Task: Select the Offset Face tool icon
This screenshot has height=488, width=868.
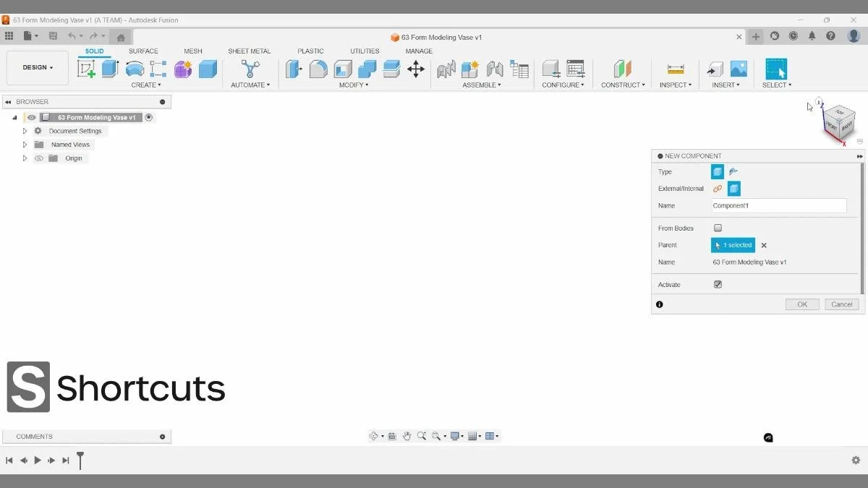Action: point(391,69)
